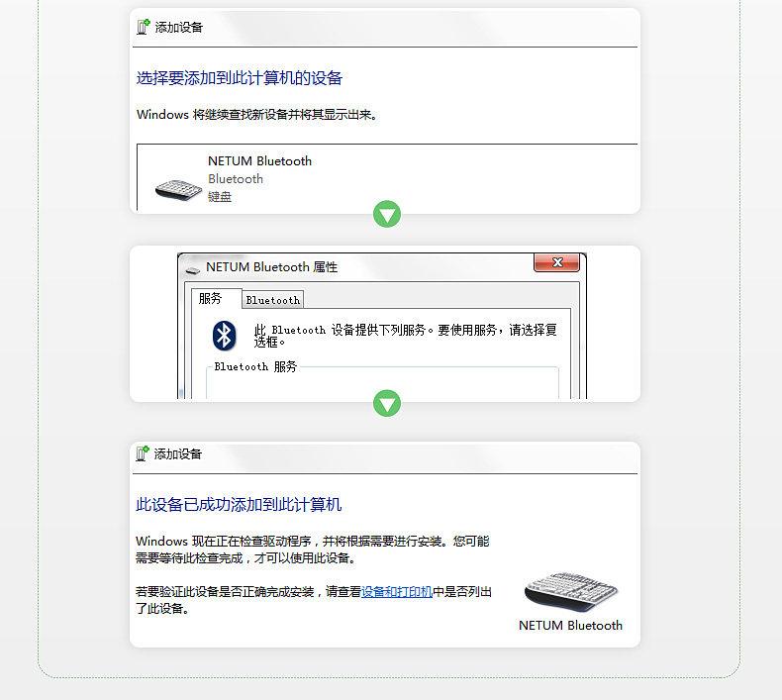Click the bottom 添加设备 window icon
The height and width of the screenshot is (700, 782).
tap(143, 453)
